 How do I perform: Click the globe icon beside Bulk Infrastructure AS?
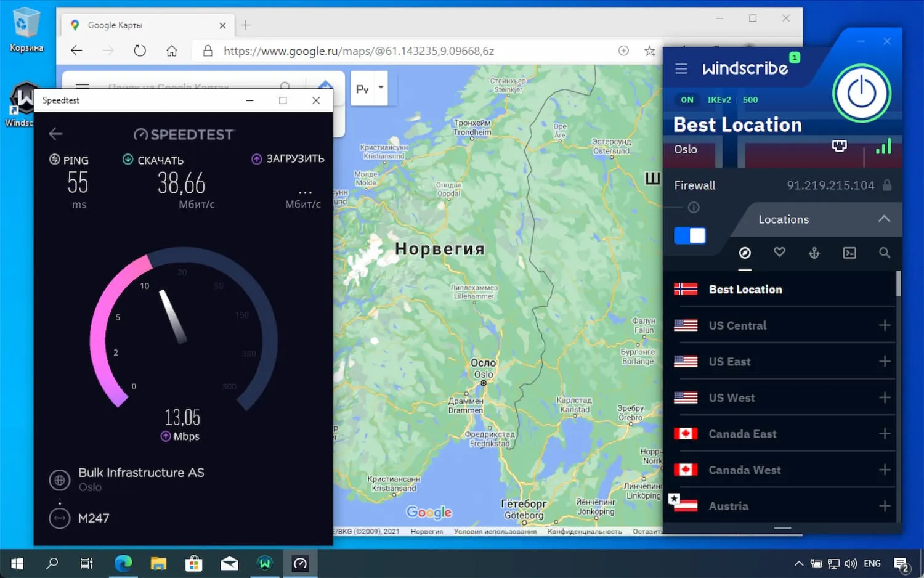pos(60,480)
